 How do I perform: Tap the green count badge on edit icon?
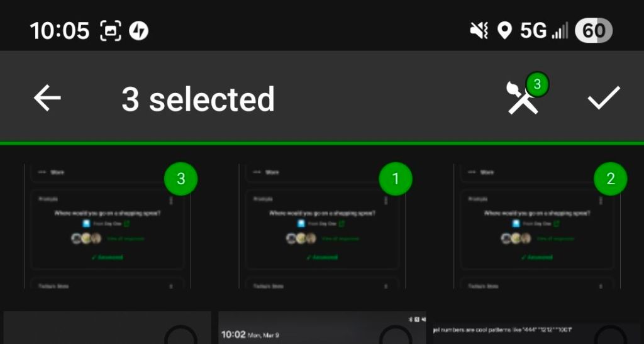point(537,84)
